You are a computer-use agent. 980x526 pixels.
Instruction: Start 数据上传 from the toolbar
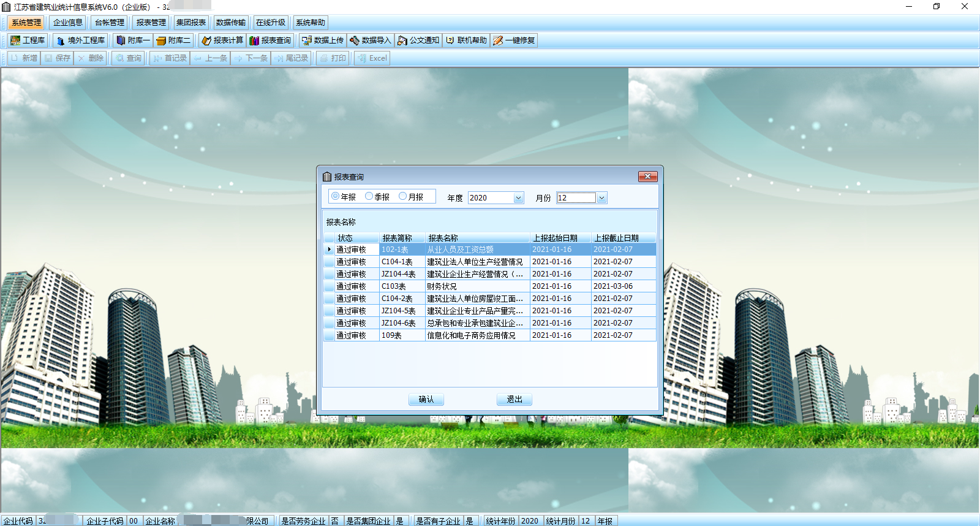[x=323, y=40]
